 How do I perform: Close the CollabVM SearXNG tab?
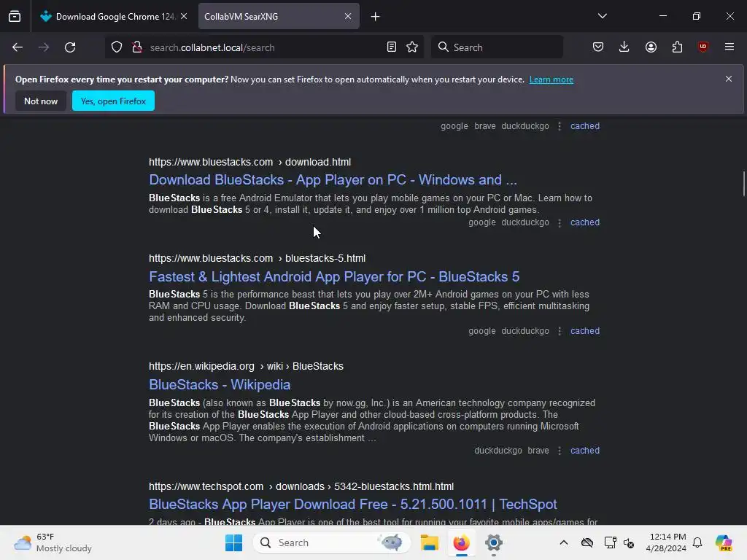[x=348, y=16]
